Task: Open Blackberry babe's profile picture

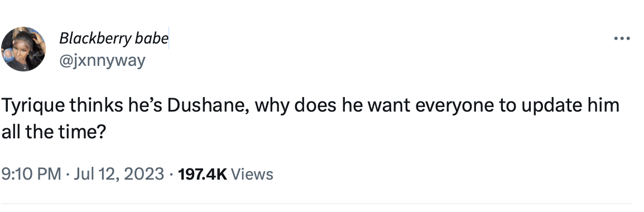Action: [x=23, y=49]
